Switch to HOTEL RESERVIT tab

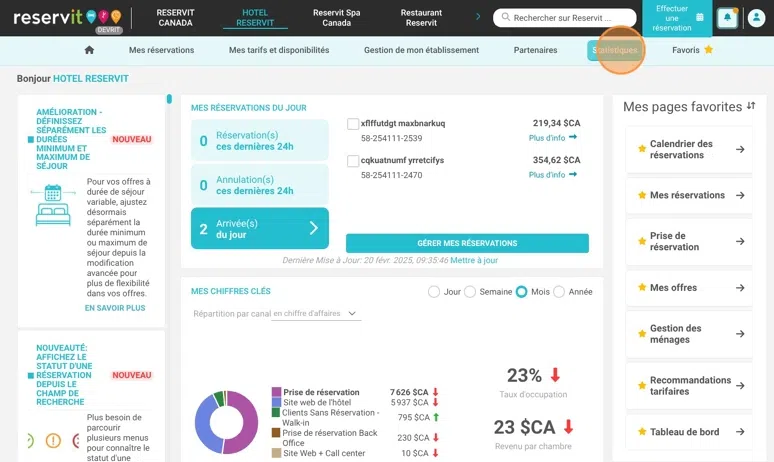point(255,18)
